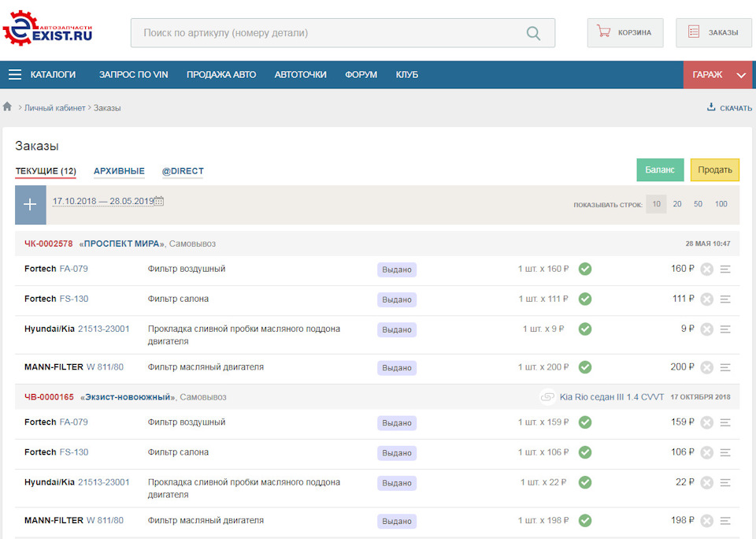Click the calendar icon next to date range
Screen dimensions: 756x539
[x=158, y=201]
